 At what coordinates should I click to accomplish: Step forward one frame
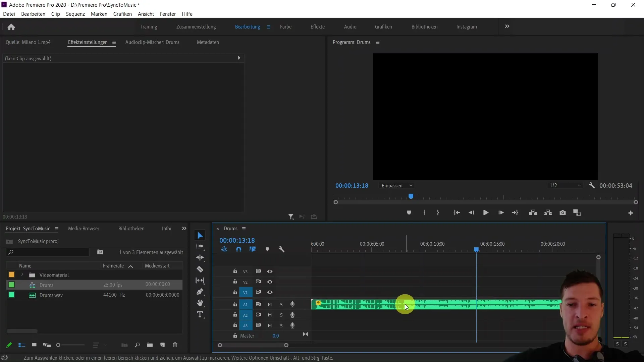501,213
